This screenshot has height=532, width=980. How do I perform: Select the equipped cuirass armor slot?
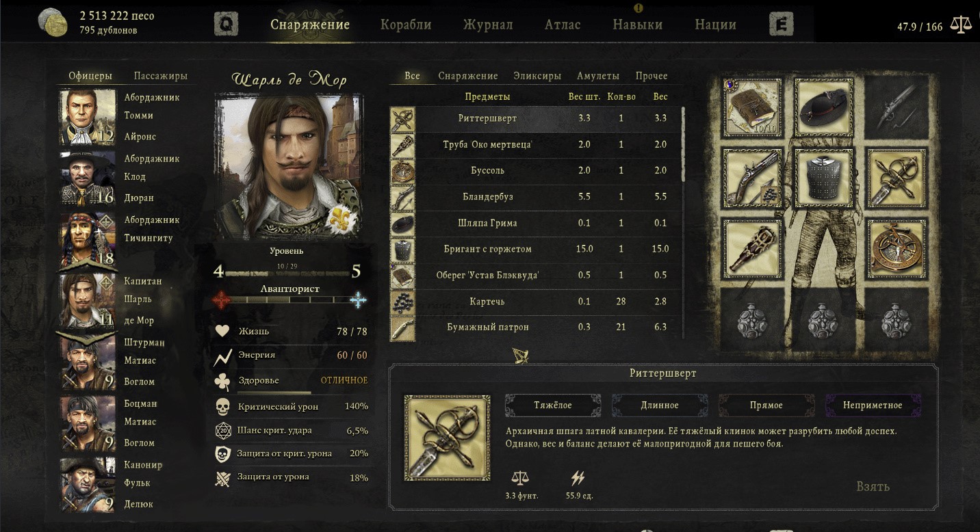825,176
